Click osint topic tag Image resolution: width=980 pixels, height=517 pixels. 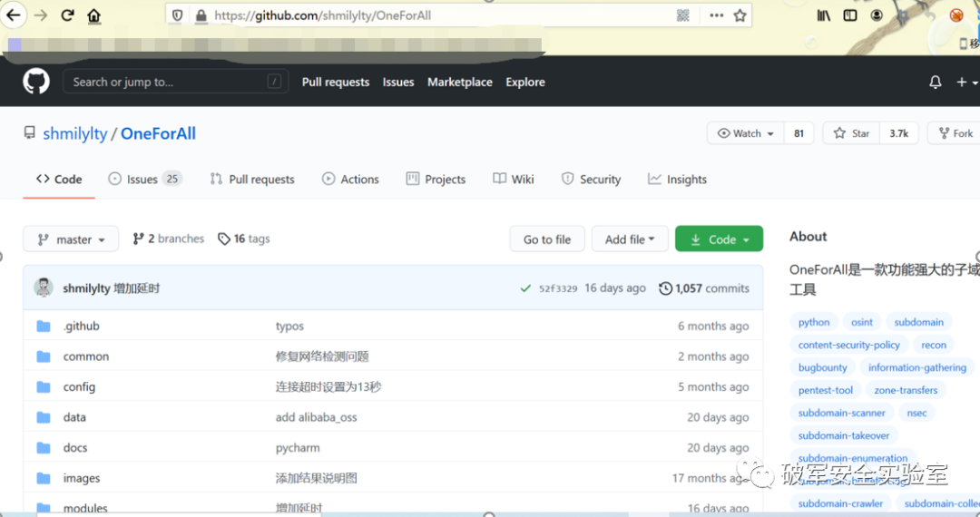(862, 322)
